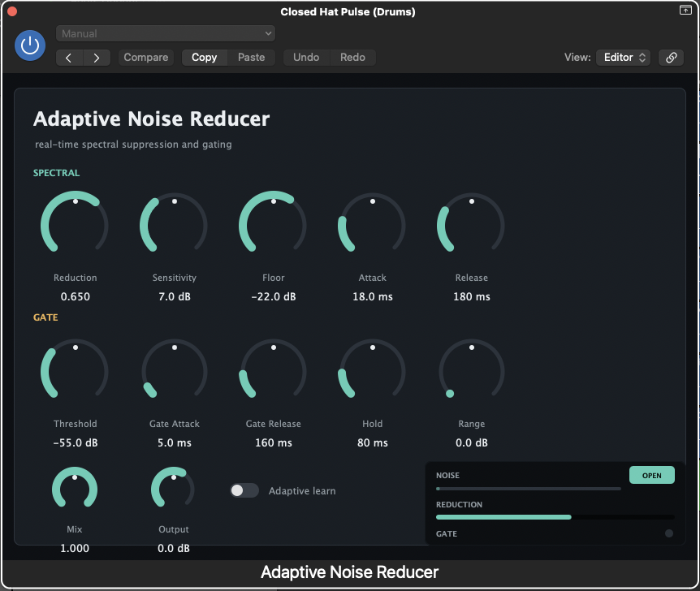Image resolution: width=700 pixels, height=591 pixels.
Task: Click the Floor value −22.0 dB
Action: pos(273,297)
